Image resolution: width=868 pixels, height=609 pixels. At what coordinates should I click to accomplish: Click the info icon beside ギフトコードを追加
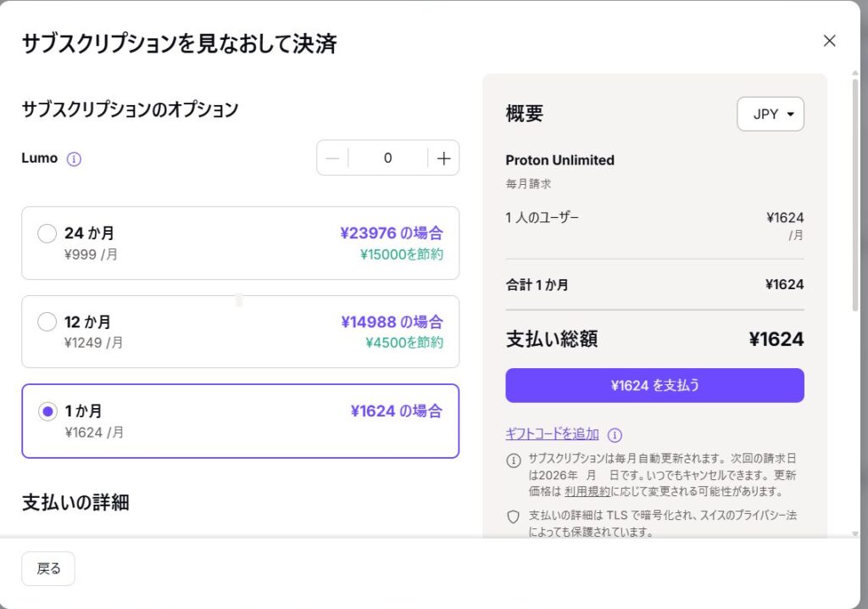click(x=615, y=434)
